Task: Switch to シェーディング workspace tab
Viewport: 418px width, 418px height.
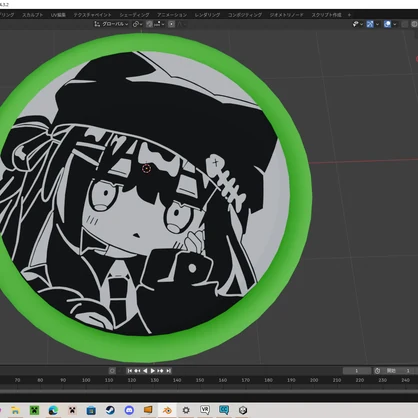Action: [x=134, y=15]
